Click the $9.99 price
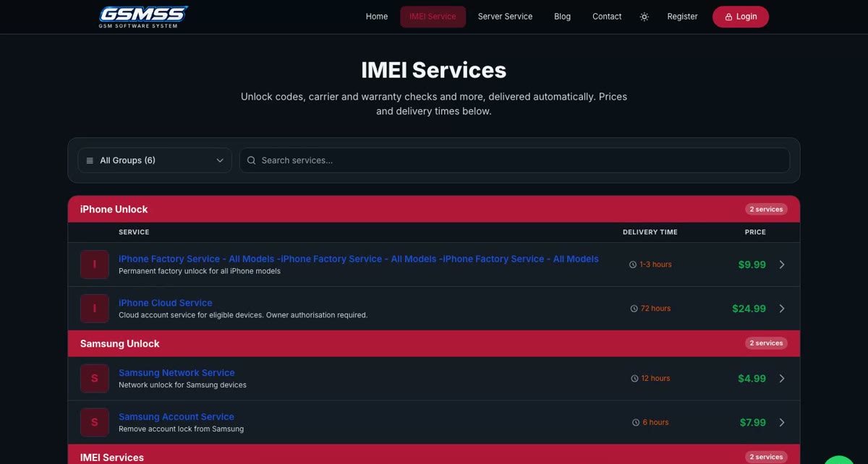Image resolution: width=868 pixels, height=464 pixels. tap(752, 265)
